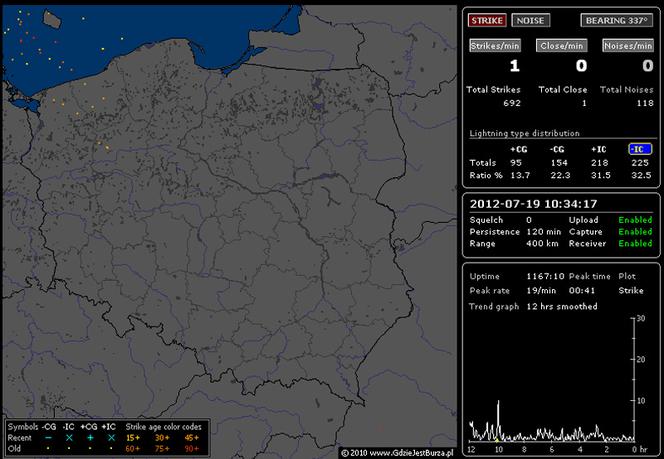Select the +CG column header
This screenshot has width=664, height=459.
click(x=518, y=149)
